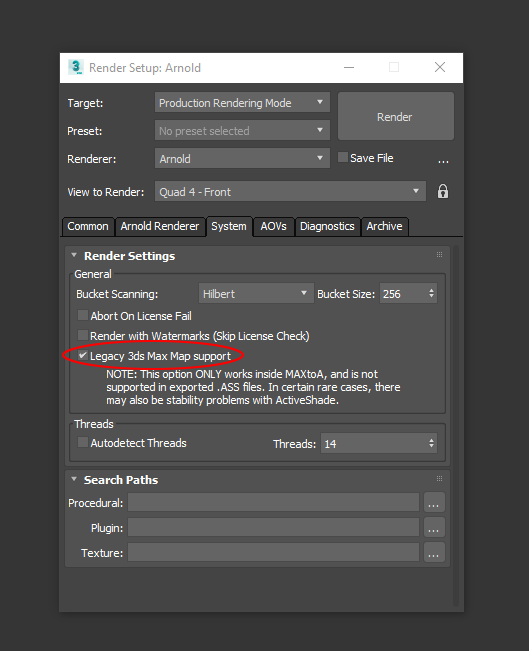Click the Render Settings rollout grip handle

[x=439, y=255]
